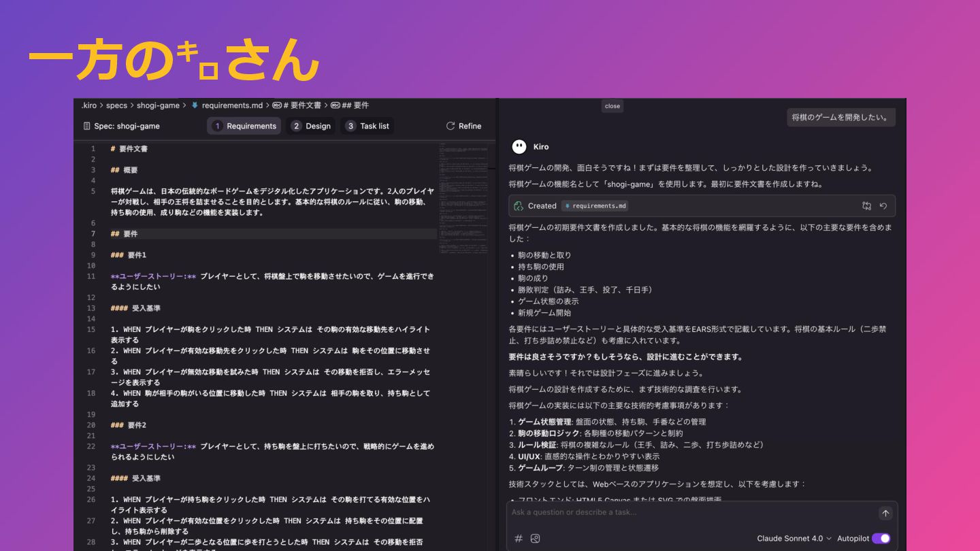Screen dimensions: 980x551
Task: Click the Kiro ghost avatar icon
Action: (x=519, y=146)
